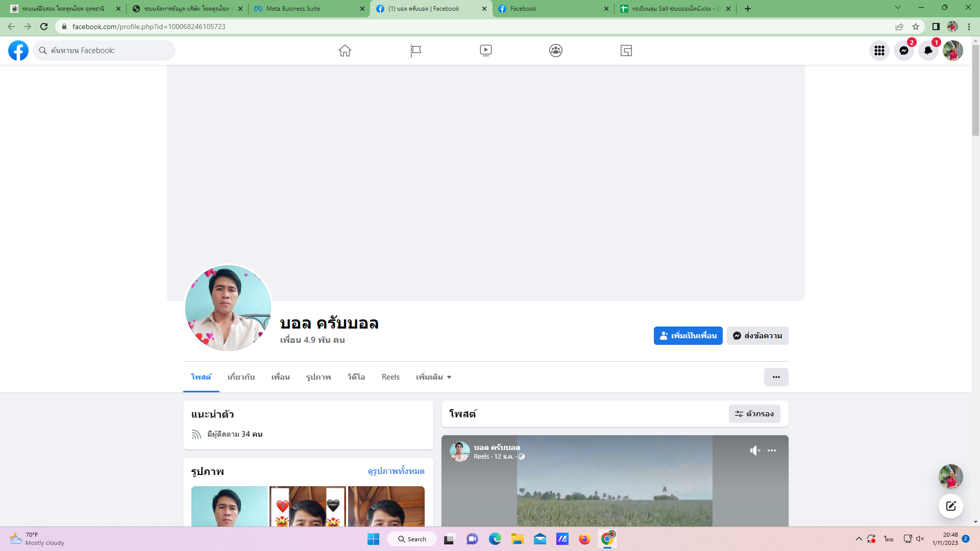Click the เพิ่มเป็นเพื่อน add friend button
The height and width of the screenshot is (551, 980).
pos(688,336)
